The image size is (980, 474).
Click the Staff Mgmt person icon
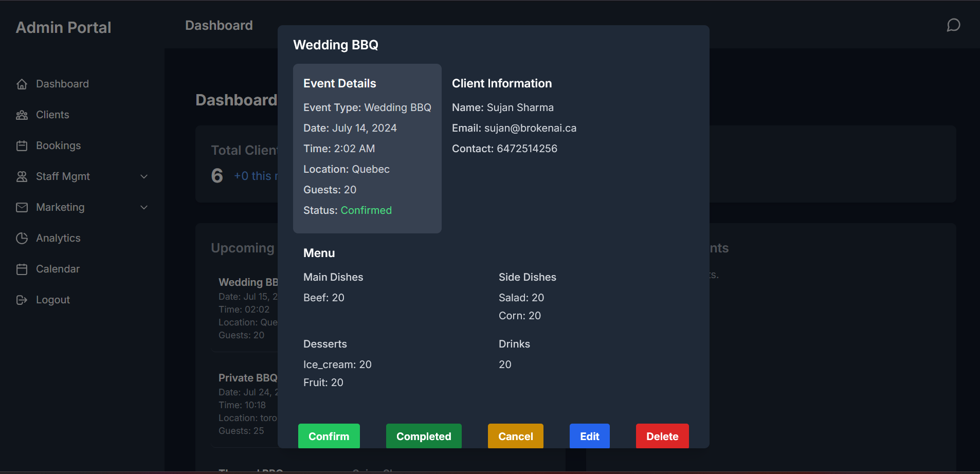click(x=22, y=176)
